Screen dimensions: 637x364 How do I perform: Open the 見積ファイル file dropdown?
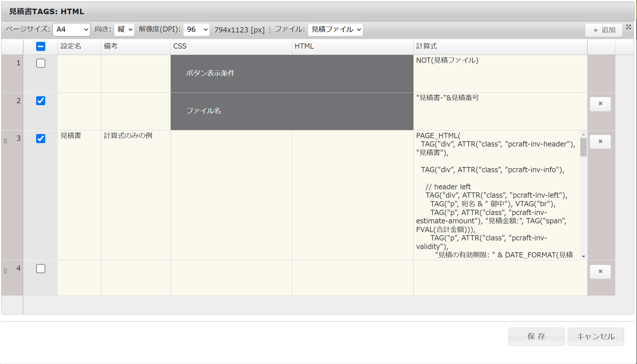[335, 29]
